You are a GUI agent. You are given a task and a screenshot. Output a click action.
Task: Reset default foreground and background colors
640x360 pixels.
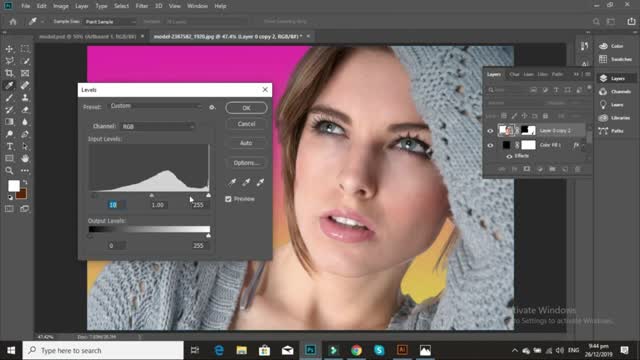(10, 198)
